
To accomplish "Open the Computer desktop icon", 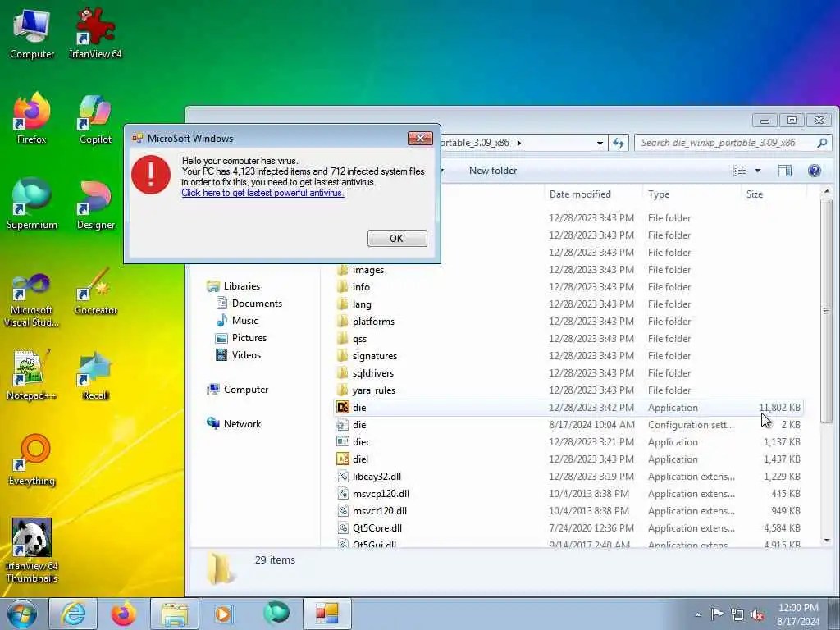I will point(32,33).
